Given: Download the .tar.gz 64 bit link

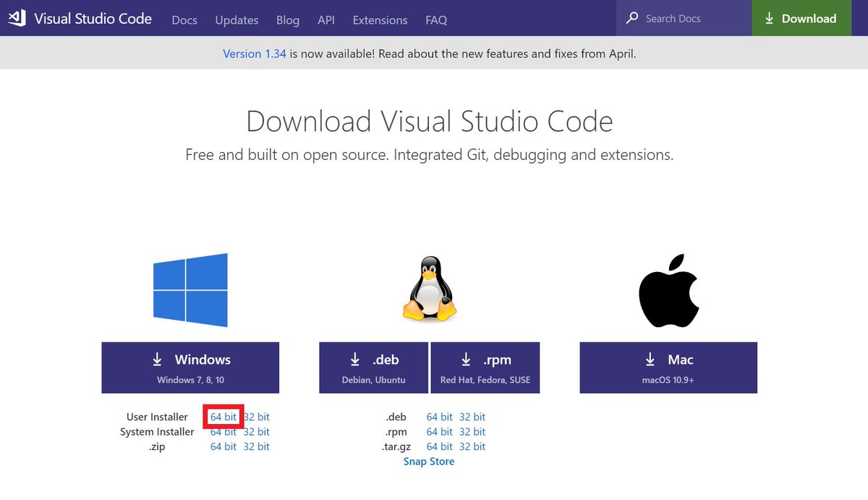Looking at the screenshot, I should [439, 446].
